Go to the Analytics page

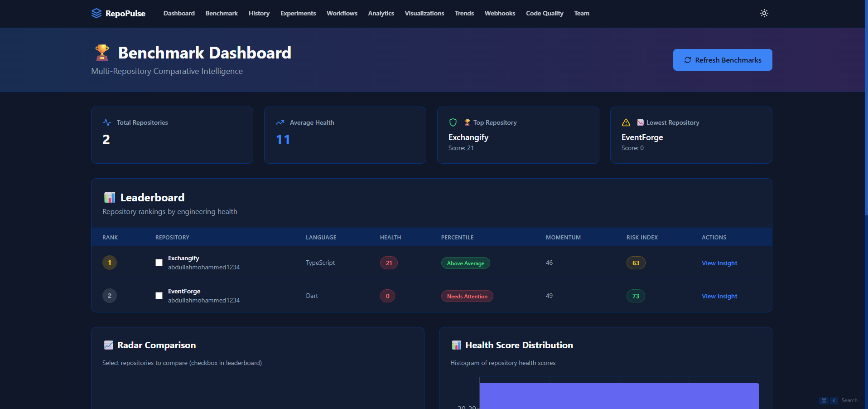[381, 13]
